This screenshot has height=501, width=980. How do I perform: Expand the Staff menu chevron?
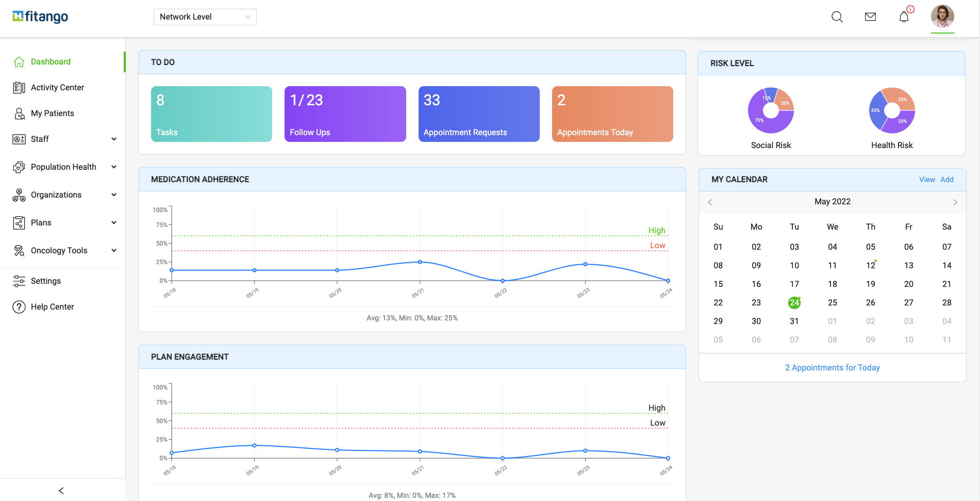(x=114, y=139)
